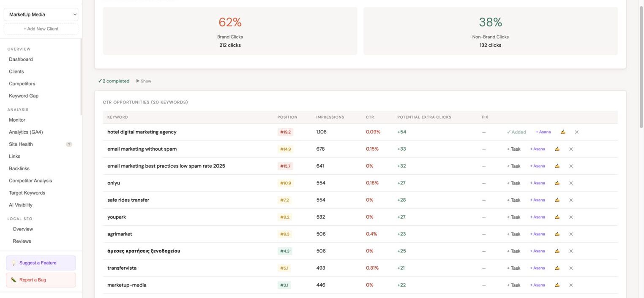Click the Report a Bug button

click(x=41, y=280)
